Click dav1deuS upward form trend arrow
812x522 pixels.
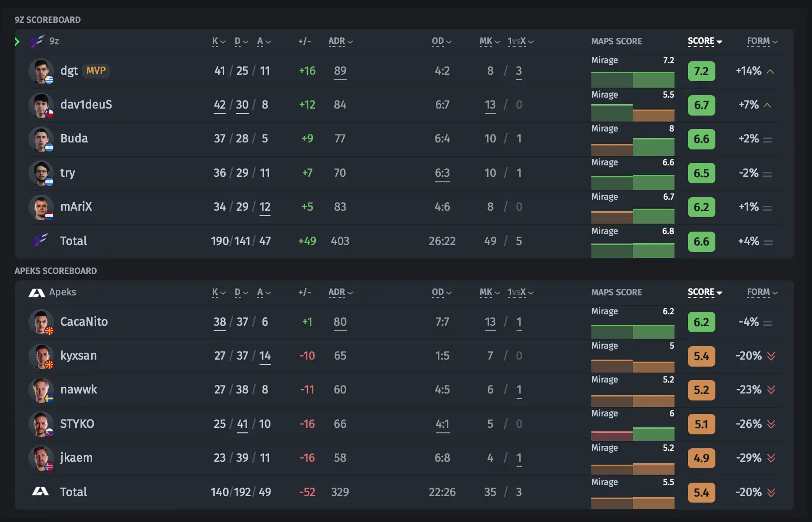[x=768, y=105]
